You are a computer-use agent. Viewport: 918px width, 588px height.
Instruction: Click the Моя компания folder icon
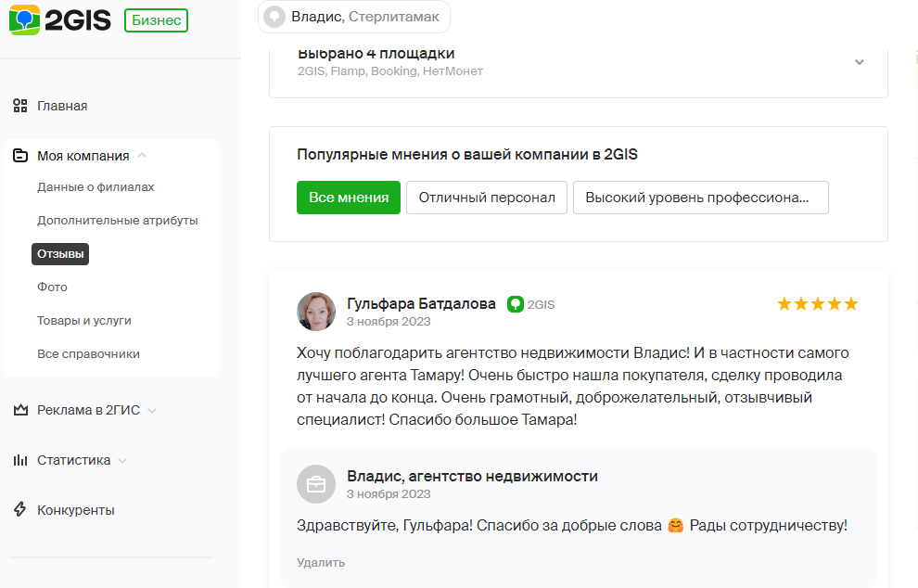pyautogui.click(x=20, y=156)
